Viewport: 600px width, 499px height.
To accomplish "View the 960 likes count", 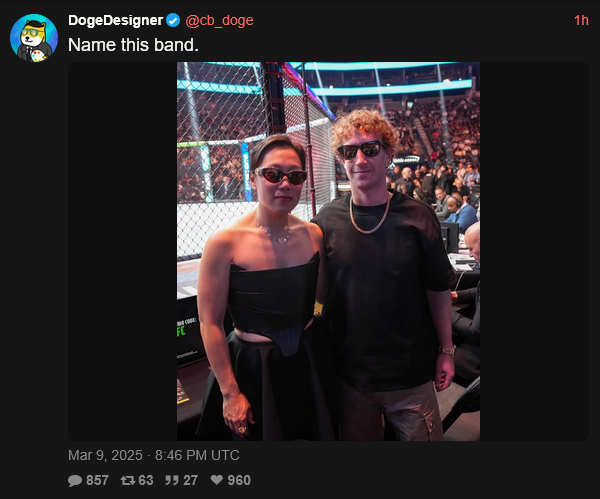I will pos(239,480).
